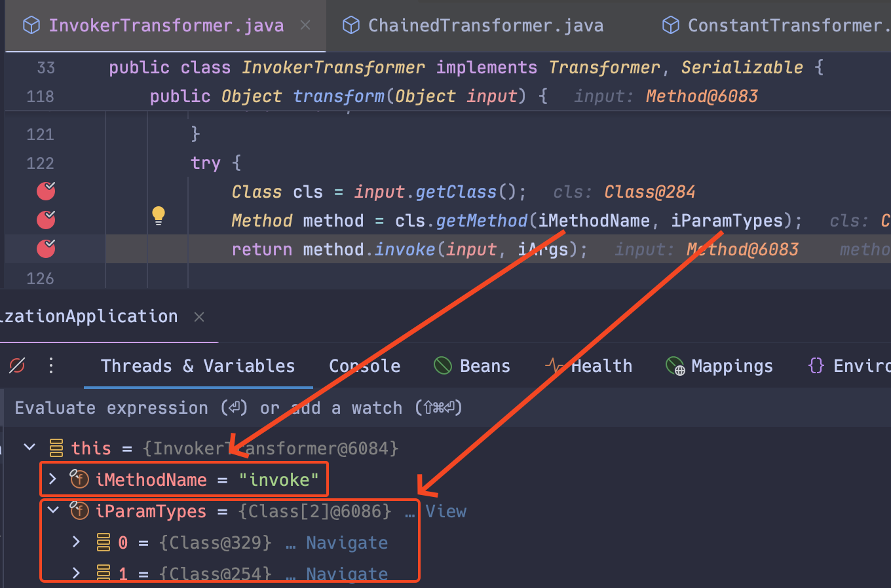The image size is (891, 588).
Task: Toggle the Mute Breakpoints icon
Action: [x=17, y=366]
